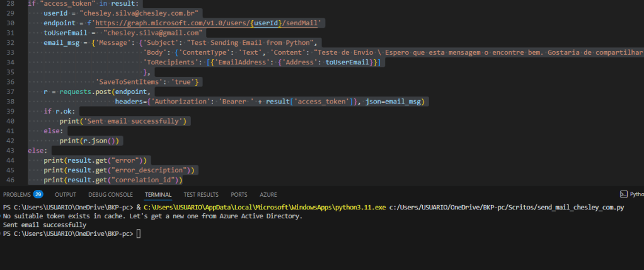
Task: Open the TEST RESULTS tab
Action: tap(201, 194)
